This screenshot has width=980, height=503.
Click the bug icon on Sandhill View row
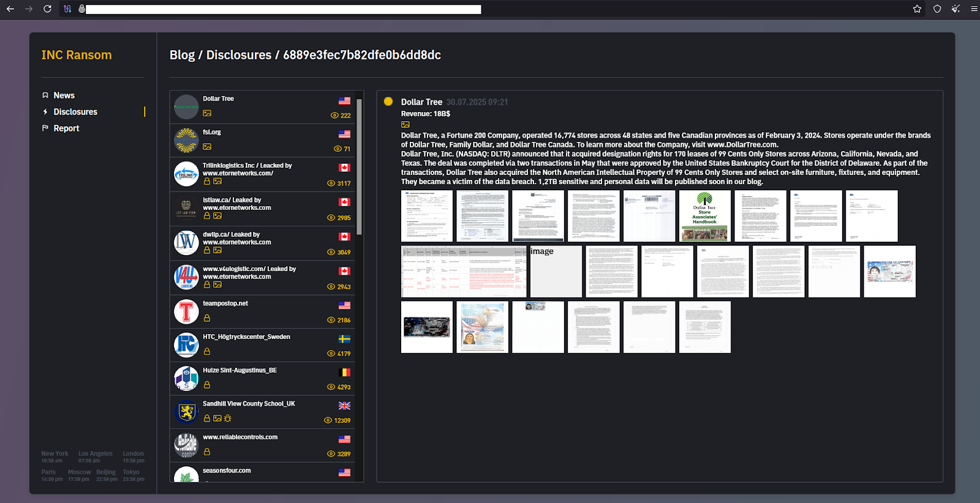coord(228,419)
